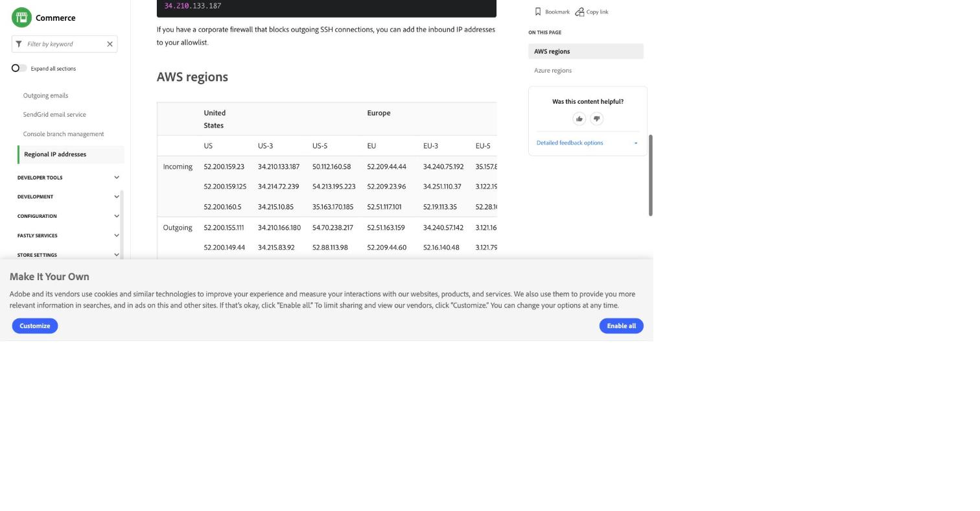The image size is (980, 511).
Task: Bookmark this page using the bookmark icon
Action: click(x=538, y=12)
